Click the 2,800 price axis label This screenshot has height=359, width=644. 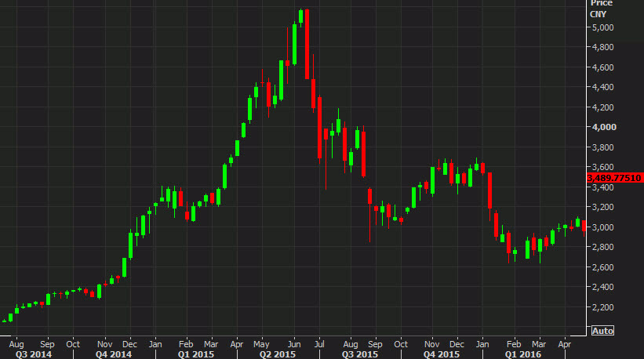click(602, 247)
